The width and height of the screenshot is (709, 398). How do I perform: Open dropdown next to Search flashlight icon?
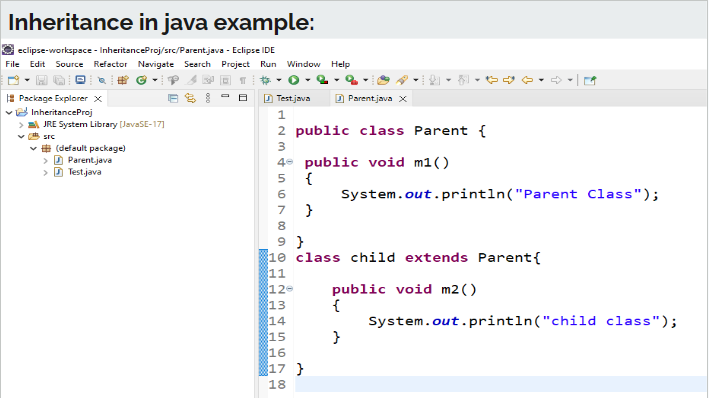pyautogui.click(x=416, y=81)
